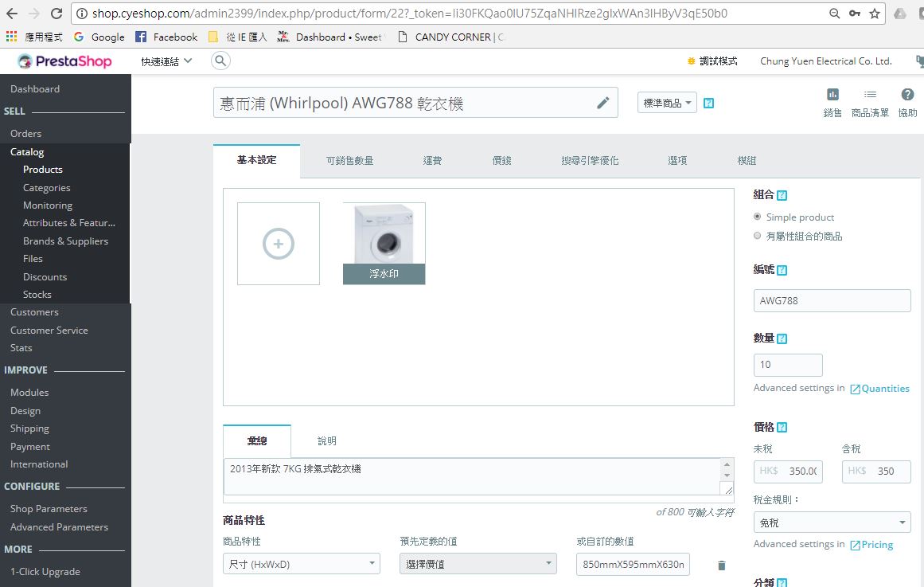924x587 pixels.
Task: Click the pencil edit icon in product name
Action: [602, 103]
